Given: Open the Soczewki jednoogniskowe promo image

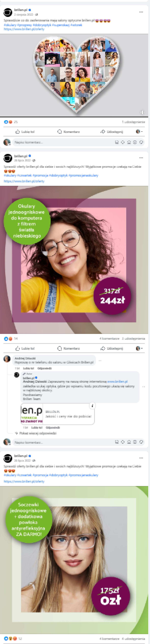Looking at the screenshot, I should click(74, 560).
